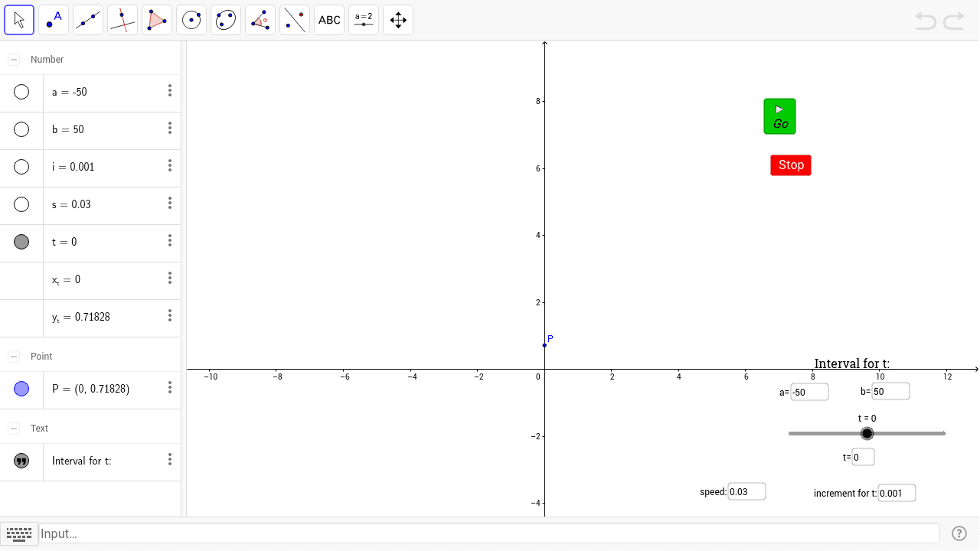980x551 pixels.
Task: Select the Point tool
Action: point(54,20)
